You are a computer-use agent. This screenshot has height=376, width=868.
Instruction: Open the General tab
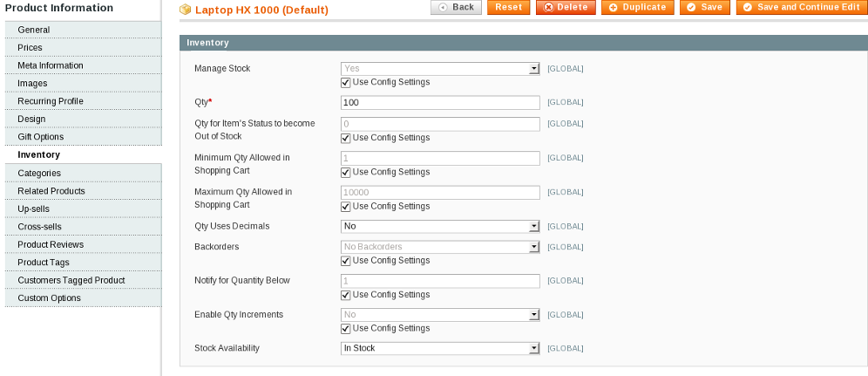83,30
